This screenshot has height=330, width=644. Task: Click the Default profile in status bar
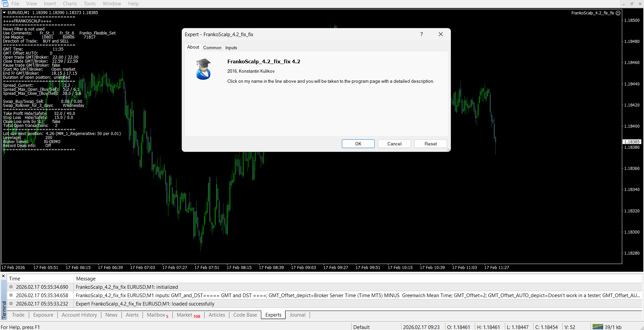pyautogui.click(x=361, y=327)
